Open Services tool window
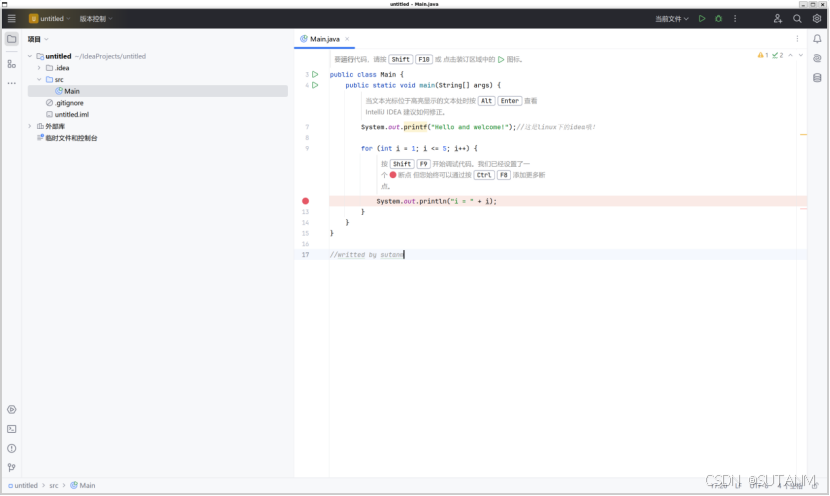Image resolution: width=830 pixels, height=496 pixels. 12,410
